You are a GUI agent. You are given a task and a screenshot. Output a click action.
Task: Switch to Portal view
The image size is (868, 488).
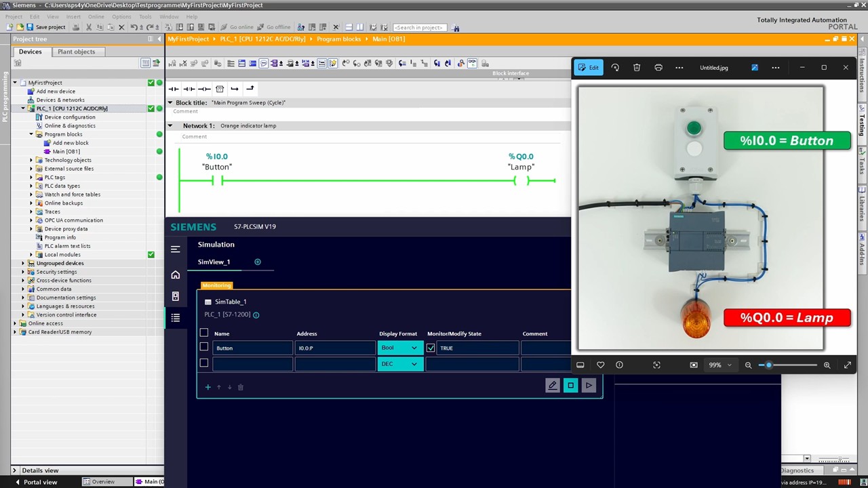point(36,482)
